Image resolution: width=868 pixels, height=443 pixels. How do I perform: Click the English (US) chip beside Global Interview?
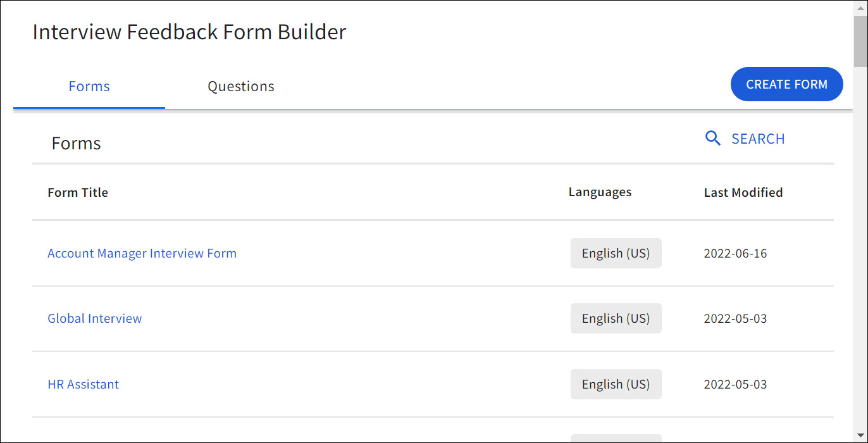point(616,318)
